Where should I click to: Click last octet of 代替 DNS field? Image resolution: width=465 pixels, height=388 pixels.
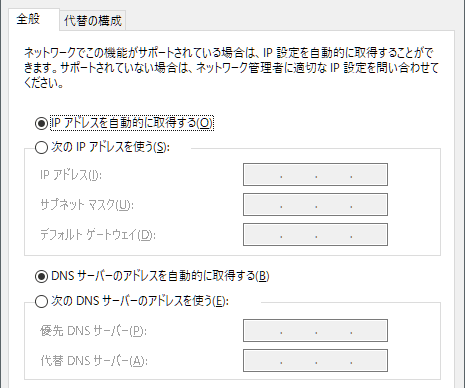pos(369,360)
